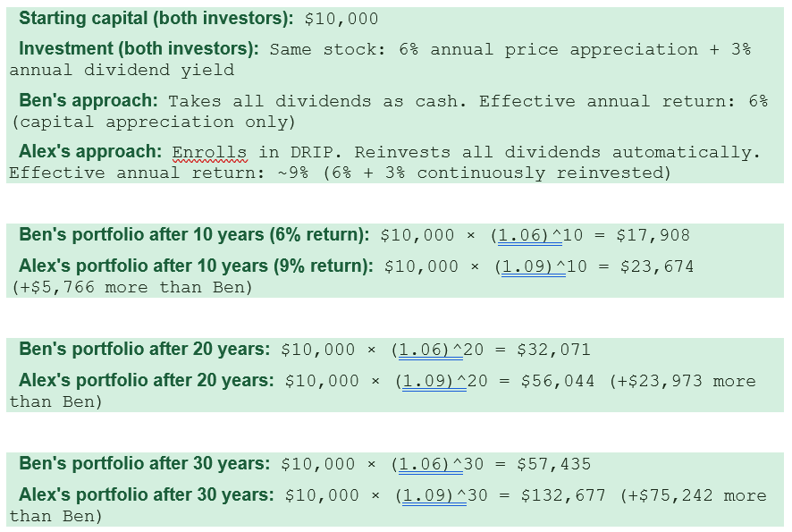Click the +$75,242 difference text
This screenshot has width=792, height=532.
tap(667, 495)
